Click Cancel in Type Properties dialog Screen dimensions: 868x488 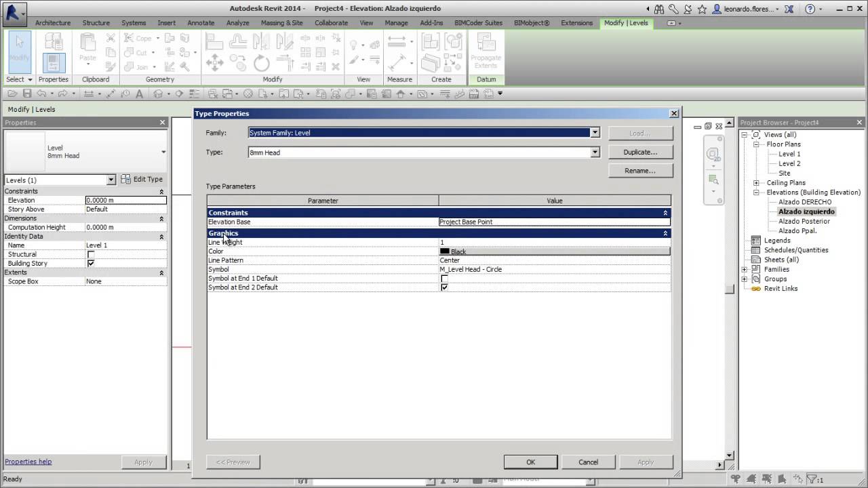(x=589, y=462)
